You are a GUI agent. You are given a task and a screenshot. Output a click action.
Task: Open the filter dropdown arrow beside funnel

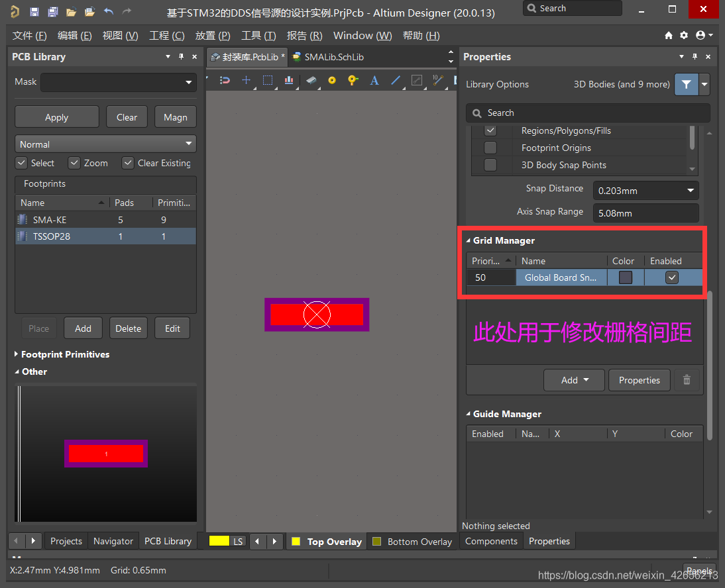pyautogui.click(x=704, y=85)
